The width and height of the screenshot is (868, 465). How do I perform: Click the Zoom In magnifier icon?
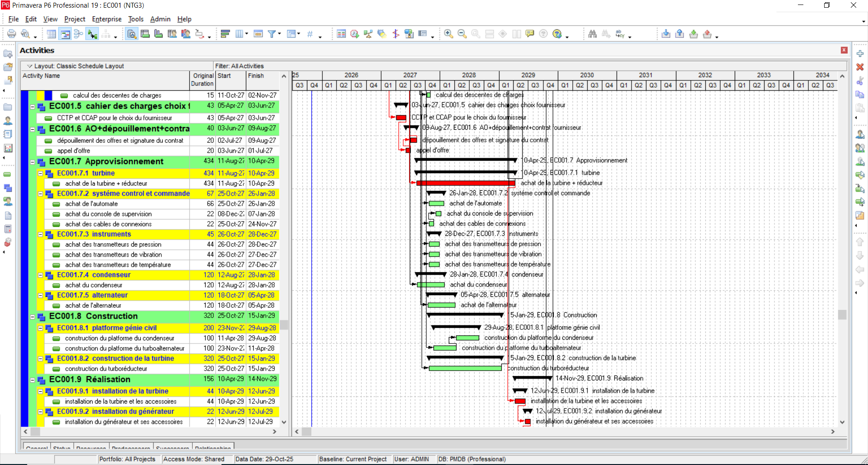pyautogui.click(x=448, y=34)
